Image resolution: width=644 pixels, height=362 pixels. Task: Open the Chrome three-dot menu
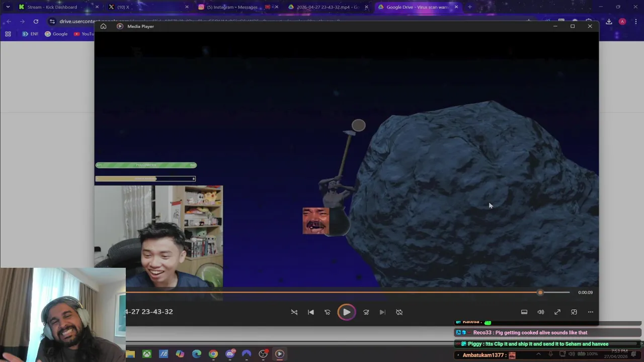636,22
